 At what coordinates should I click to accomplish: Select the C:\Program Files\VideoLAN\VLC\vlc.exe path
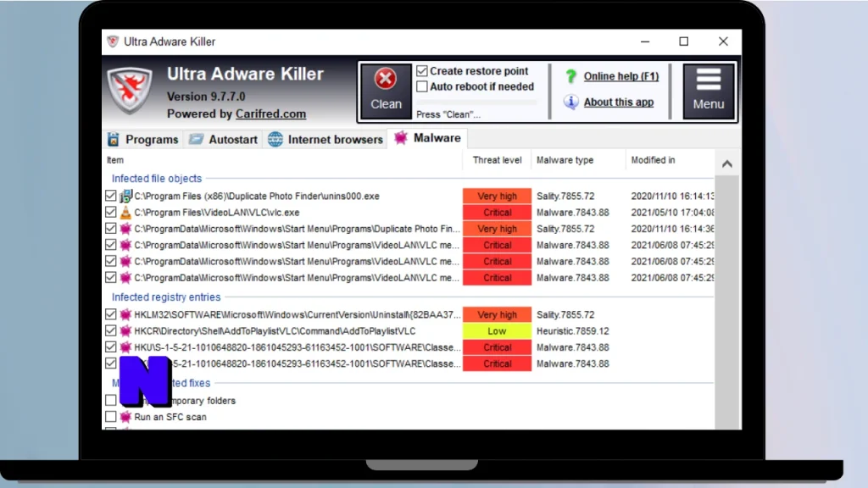217,213
